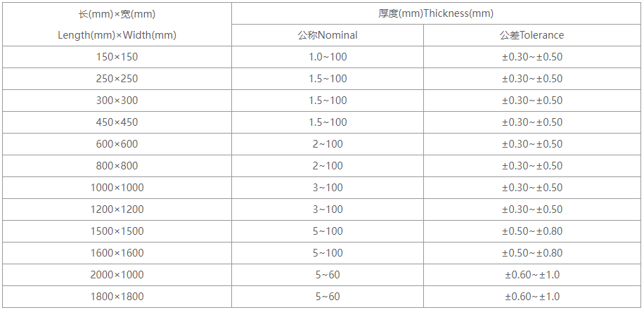
Task: Select the 2000×1000 size cell
Action: 117,275
